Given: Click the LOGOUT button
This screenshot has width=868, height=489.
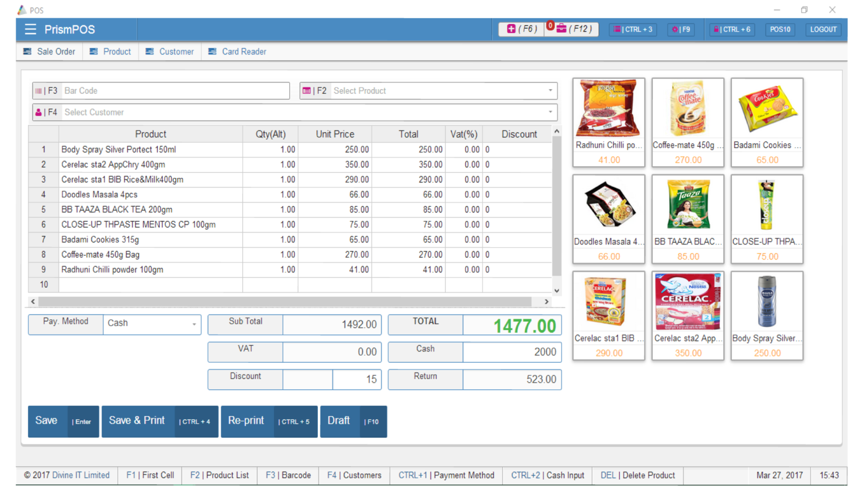Looking at the screenshot, I should pos(823,29).
